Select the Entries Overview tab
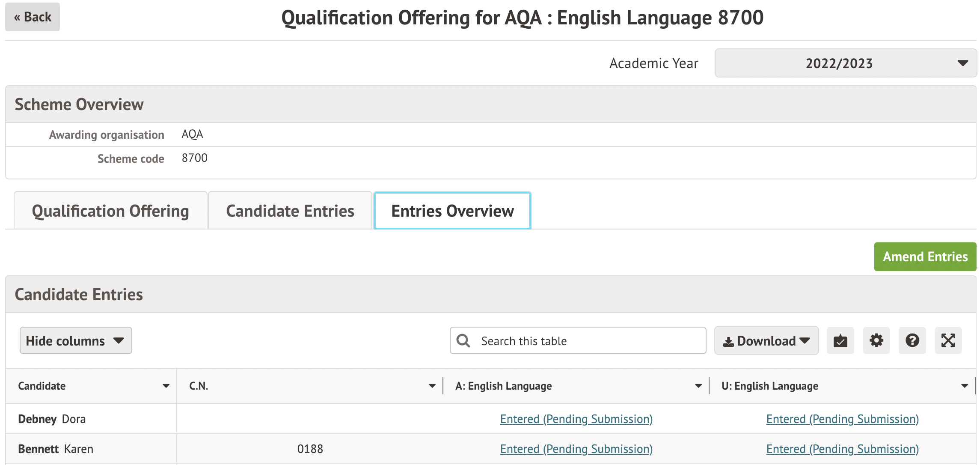Viewport: 980px width, 465px height. point(452,211)
